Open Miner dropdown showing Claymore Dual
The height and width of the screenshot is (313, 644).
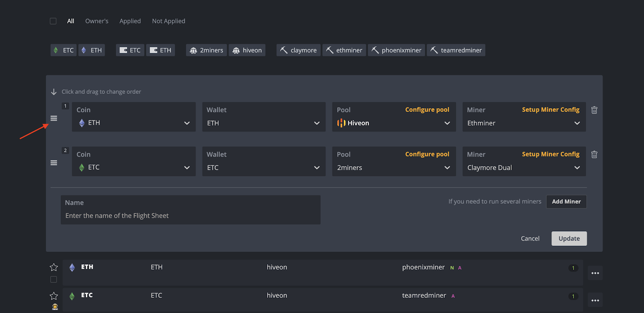[x=524, y=161]
